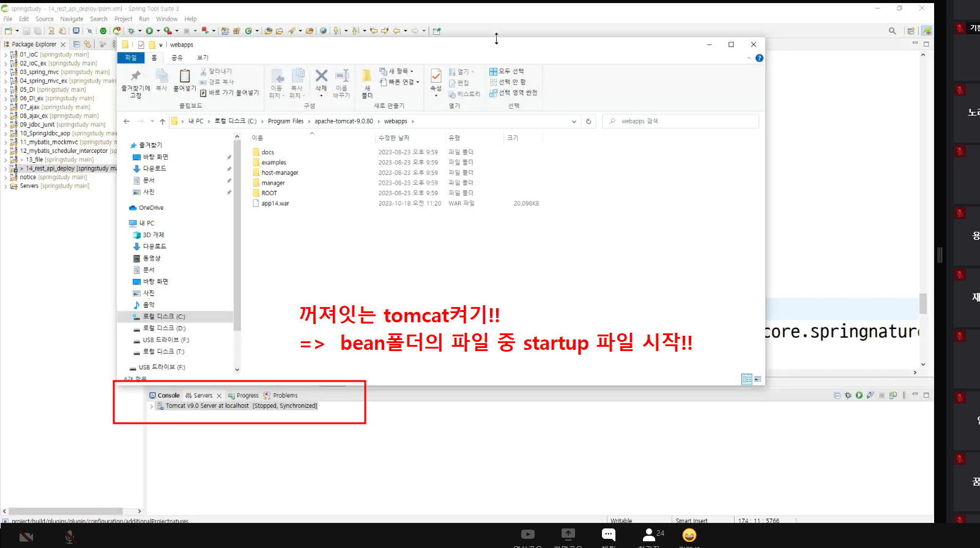Click the Paste (붙여넣기) icon in Explorer ribbon

[185, 76]
